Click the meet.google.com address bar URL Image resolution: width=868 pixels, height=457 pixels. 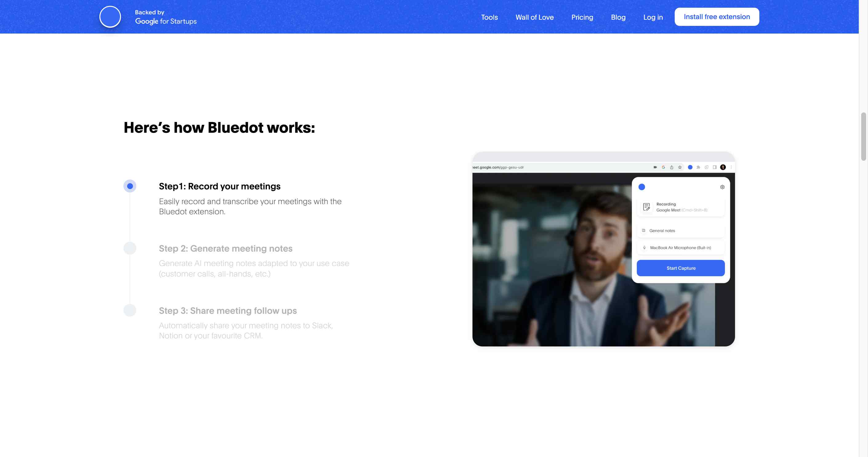(498, 167)
